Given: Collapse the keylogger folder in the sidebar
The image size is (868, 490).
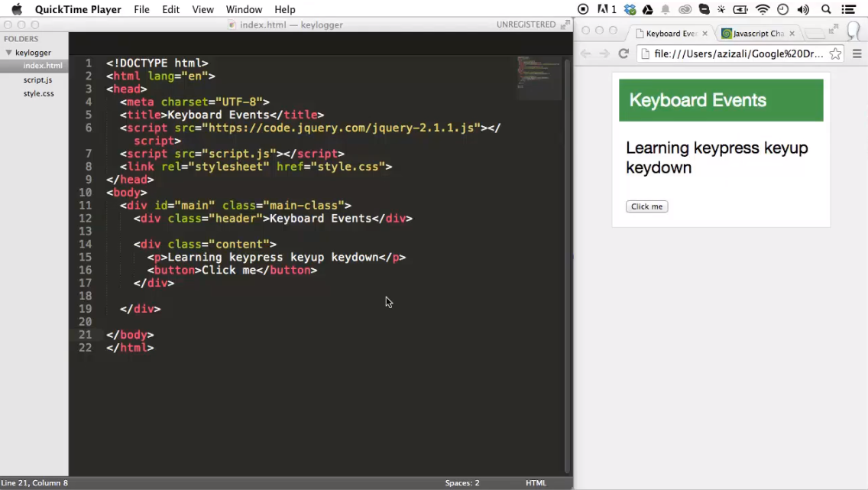Looking at the screenshot, I should [8, 52].
